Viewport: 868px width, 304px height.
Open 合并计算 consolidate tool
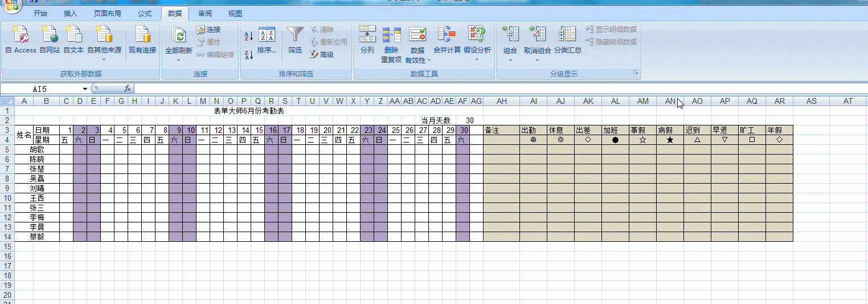tap(447, 40)
